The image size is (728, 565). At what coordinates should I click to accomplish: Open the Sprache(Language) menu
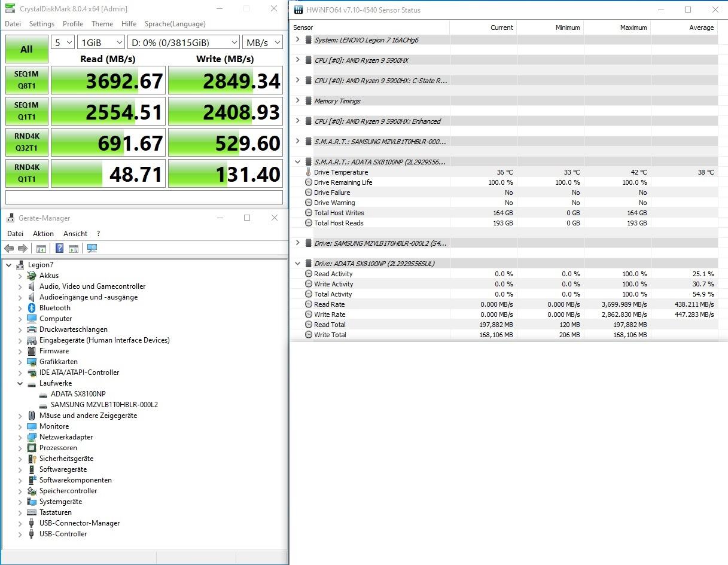click(x=175, y=24)
